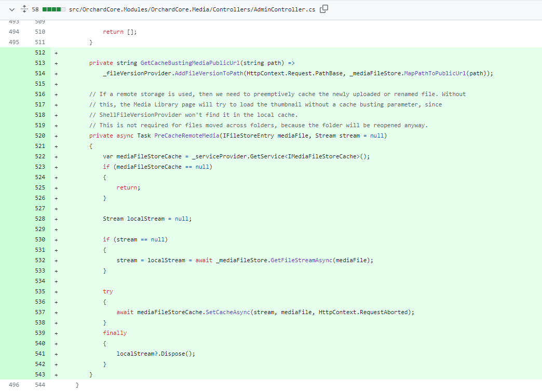542x392 pixels.
Task: Click the AddFileVersionToPath method call
Action: point(209,73)
